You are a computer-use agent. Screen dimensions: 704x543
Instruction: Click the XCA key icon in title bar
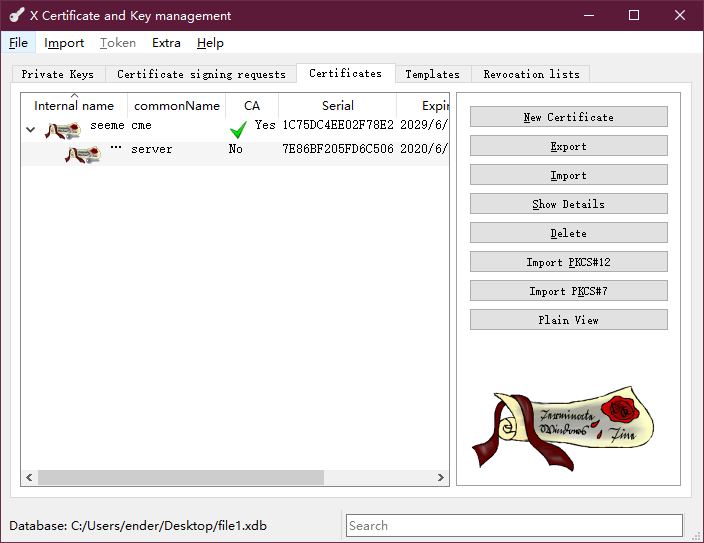pos(17,15)
